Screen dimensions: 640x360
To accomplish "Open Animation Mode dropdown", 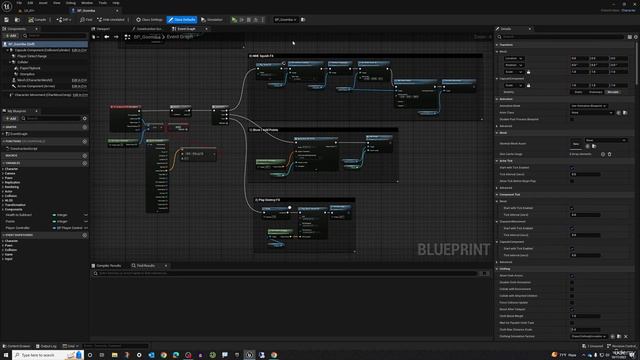I will (x=589, y=106).
